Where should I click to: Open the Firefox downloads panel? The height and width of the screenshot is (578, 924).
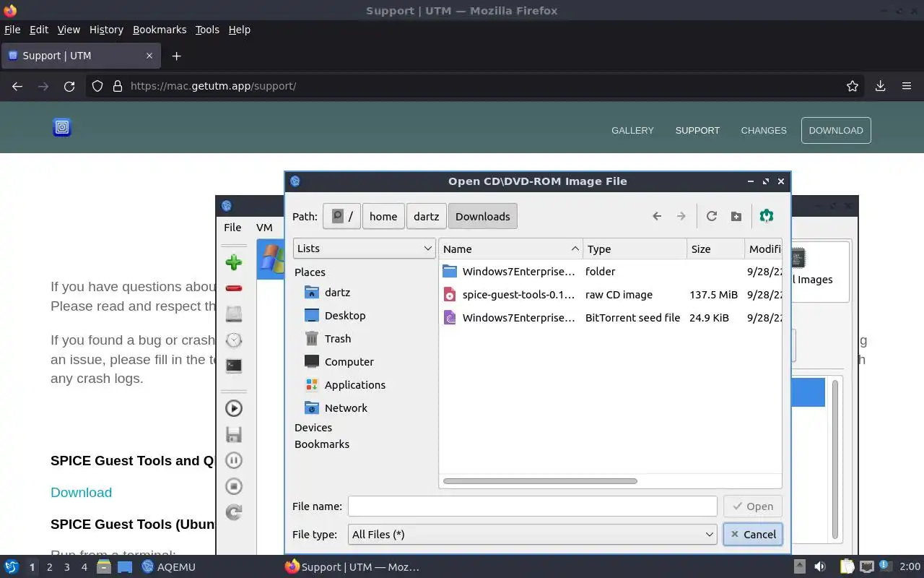[880, 86]
